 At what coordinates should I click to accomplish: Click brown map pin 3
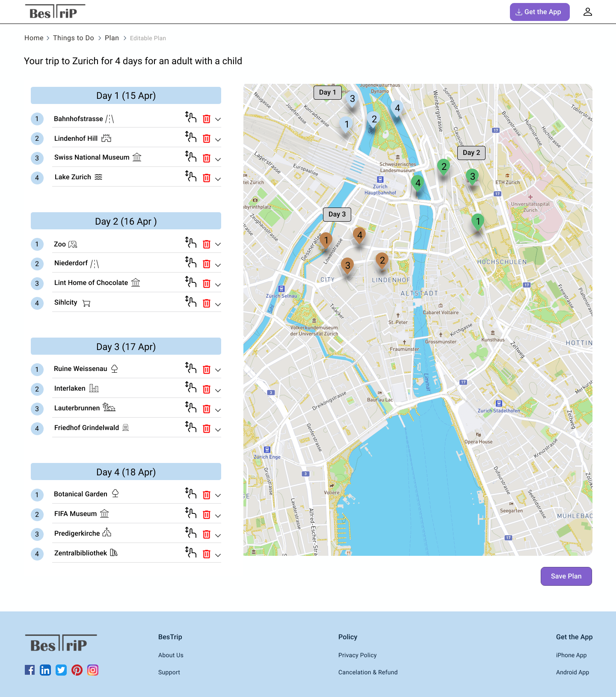(x=348, y=267)
